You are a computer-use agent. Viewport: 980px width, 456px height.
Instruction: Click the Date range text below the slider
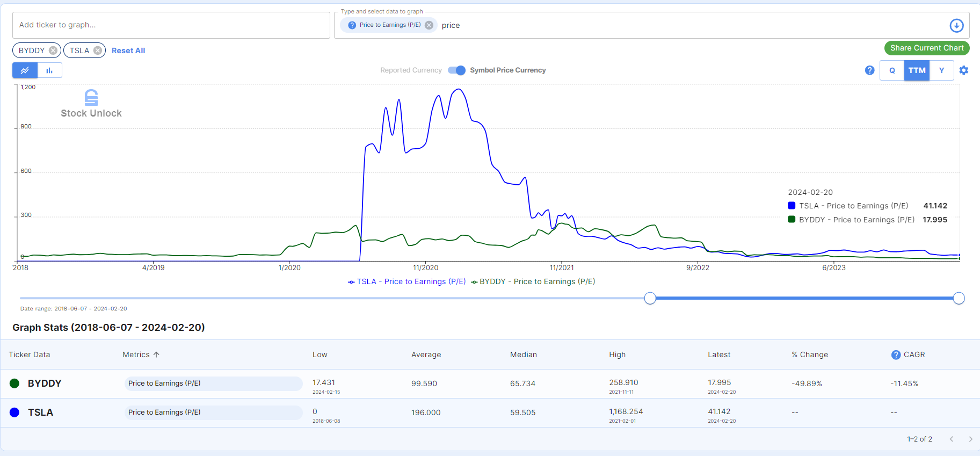coord(74,309)
